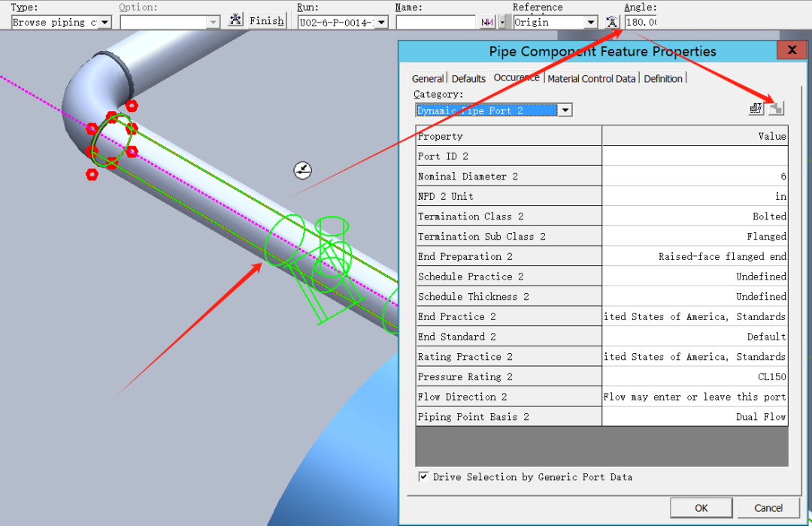Click the Port ID 2 value cell
This screenshot has height=526, width=812.
pyautogui.click(x=695, y=156)
